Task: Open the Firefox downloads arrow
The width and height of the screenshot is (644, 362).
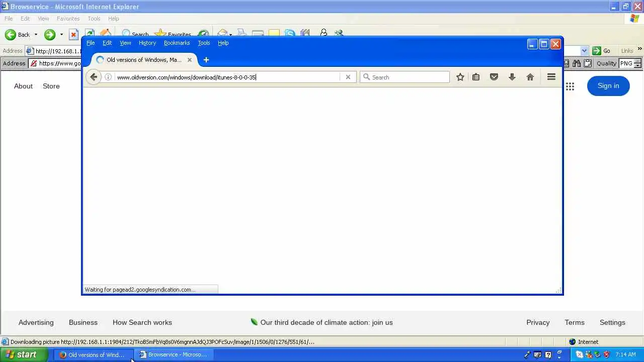Action: (512, 77)
